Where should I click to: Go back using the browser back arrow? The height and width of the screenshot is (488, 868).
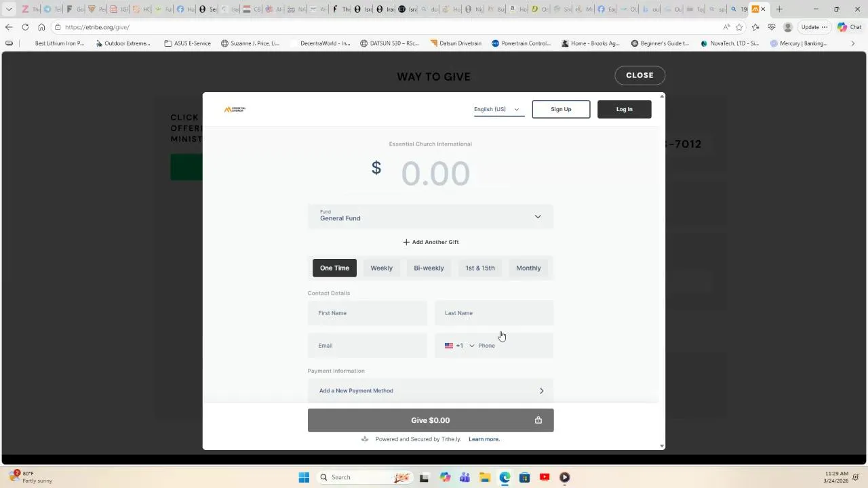point(8,27)
